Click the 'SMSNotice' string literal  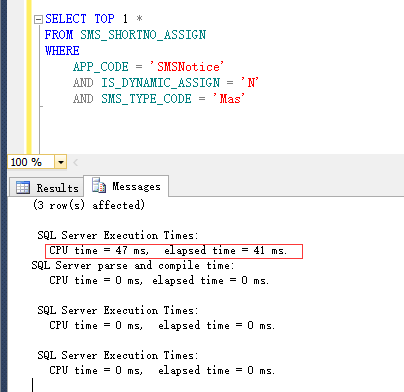(187, 67)
